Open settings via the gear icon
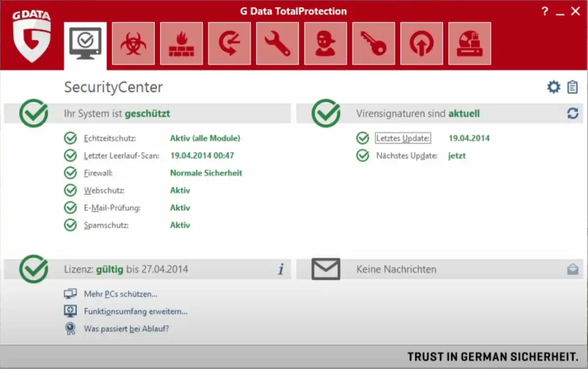Viewport: 588px width, 369px height. click(554, 87)
